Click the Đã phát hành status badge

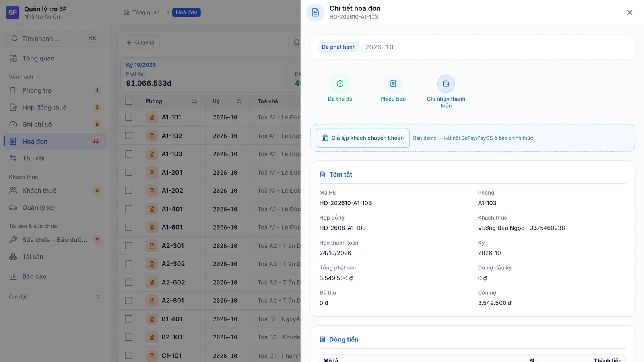tap(339, 47)
